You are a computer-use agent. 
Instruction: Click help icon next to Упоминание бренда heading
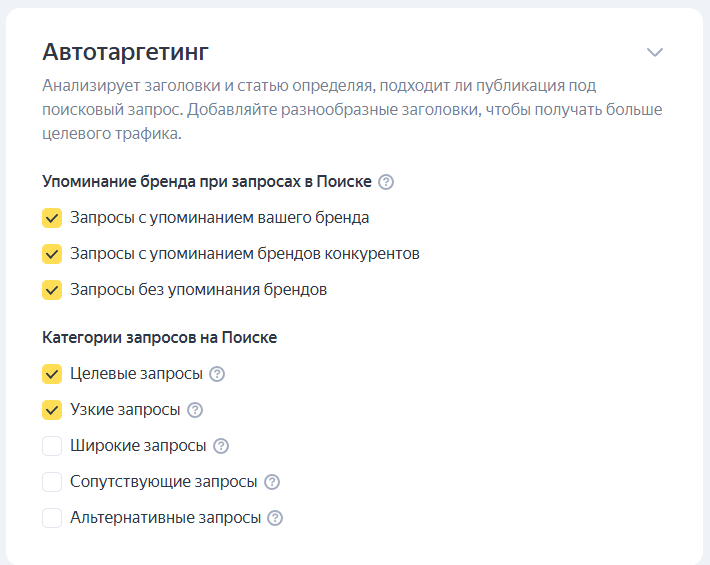[x=387, y=182]
